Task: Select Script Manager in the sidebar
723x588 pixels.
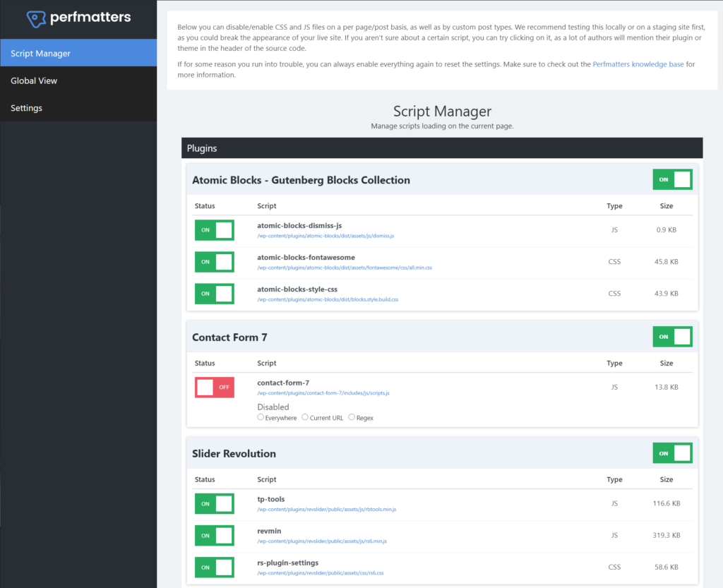Action: point(41,52)
